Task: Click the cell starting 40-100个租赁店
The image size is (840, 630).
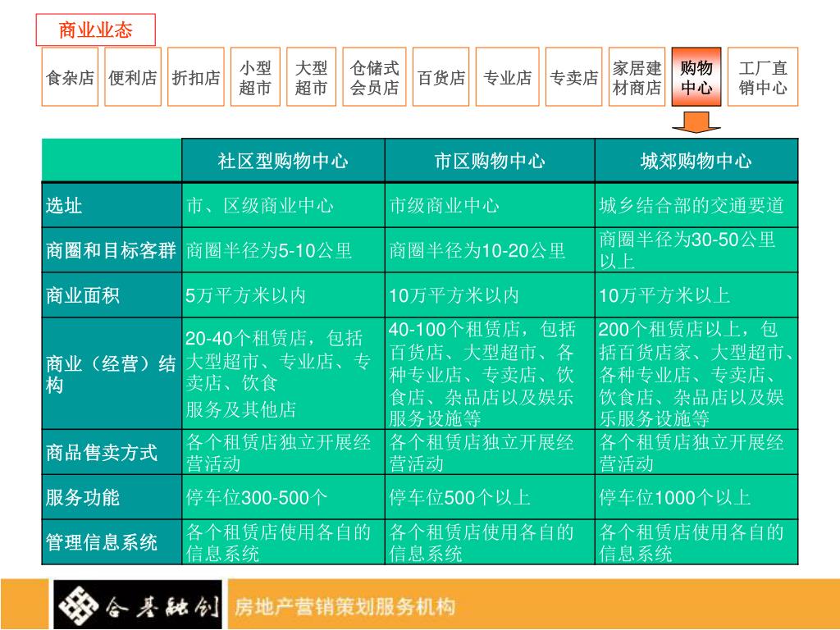Action: pyautogui.click(x=490, y=373)
